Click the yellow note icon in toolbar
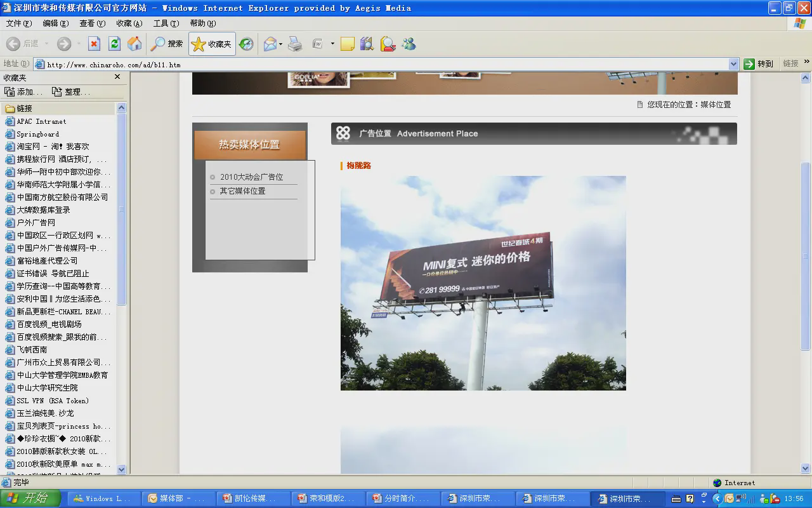This screenshot has height=508, width=812. (347, 44)
